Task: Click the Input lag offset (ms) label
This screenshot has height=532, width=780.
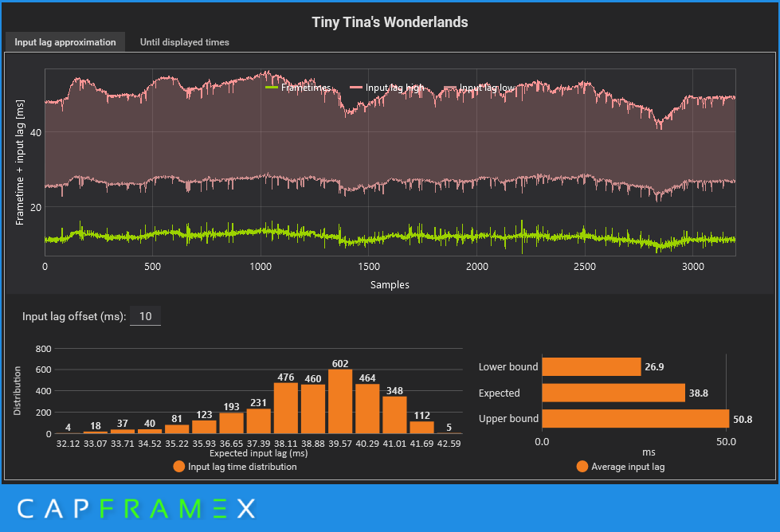Action: [74, 317]
